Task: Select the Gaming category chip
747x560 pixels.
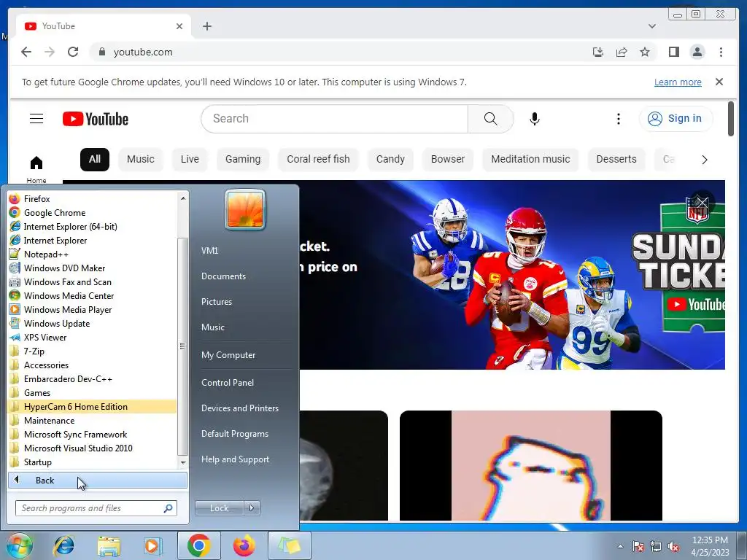Action: coord(243,159)
